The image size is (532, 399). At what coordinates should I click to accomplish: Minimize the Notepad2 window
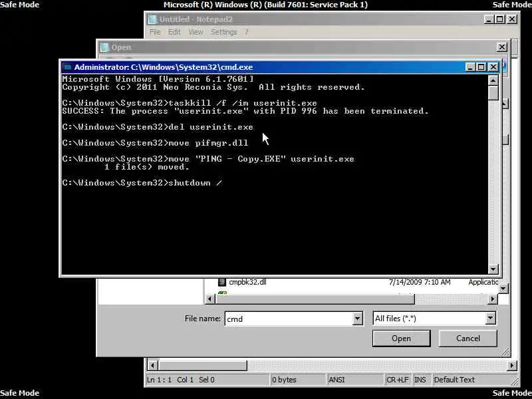[x=489, y=19]
